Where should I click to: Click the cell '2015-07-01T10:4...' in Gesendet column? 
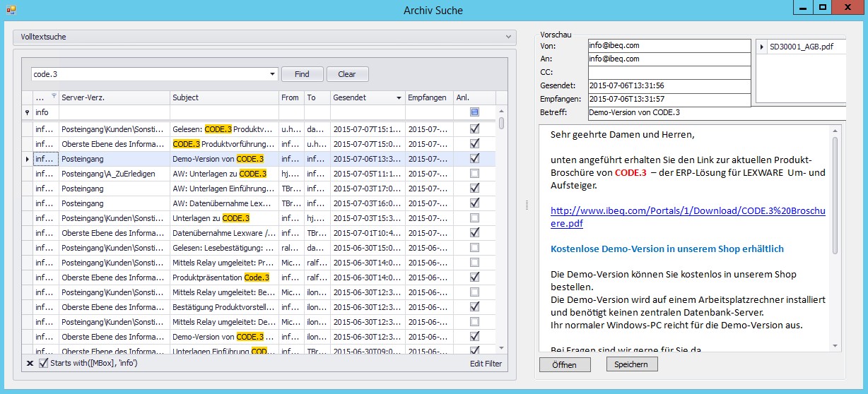click(x=368, y=233)
